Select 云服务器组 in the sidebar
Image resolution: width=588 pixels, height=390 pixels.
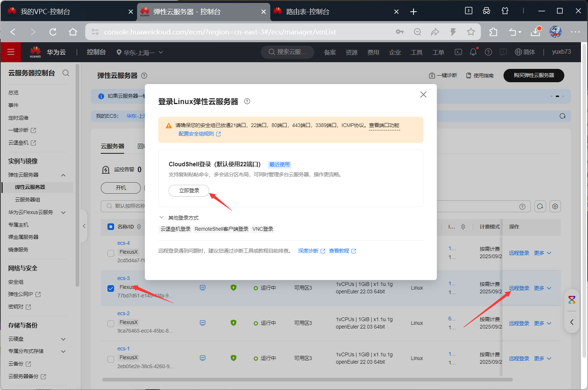click(27, 200)
